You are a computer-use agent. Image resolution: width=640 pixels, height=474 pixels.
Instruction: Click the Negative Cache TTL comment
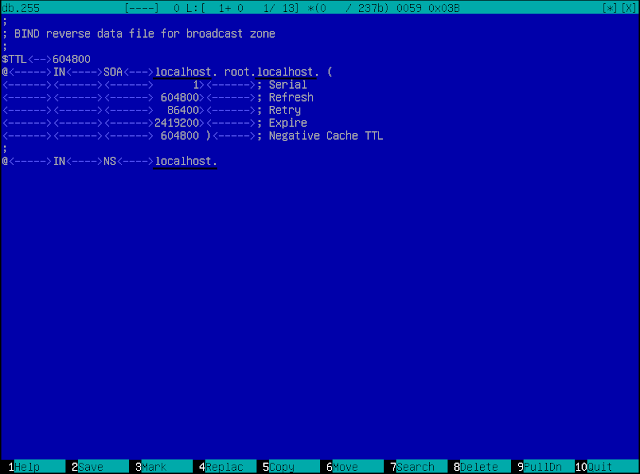[326, 136]
